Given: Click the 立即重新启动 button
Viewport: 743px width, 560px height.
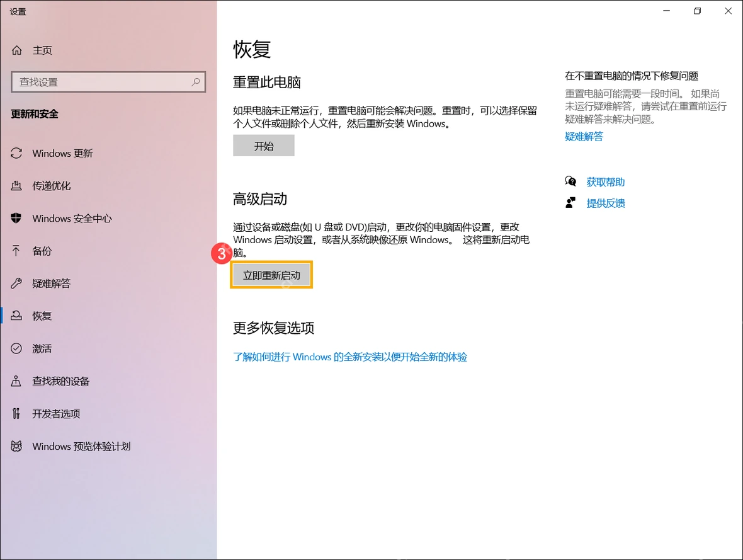Looking at the screenshot, I should click(271, 275).
